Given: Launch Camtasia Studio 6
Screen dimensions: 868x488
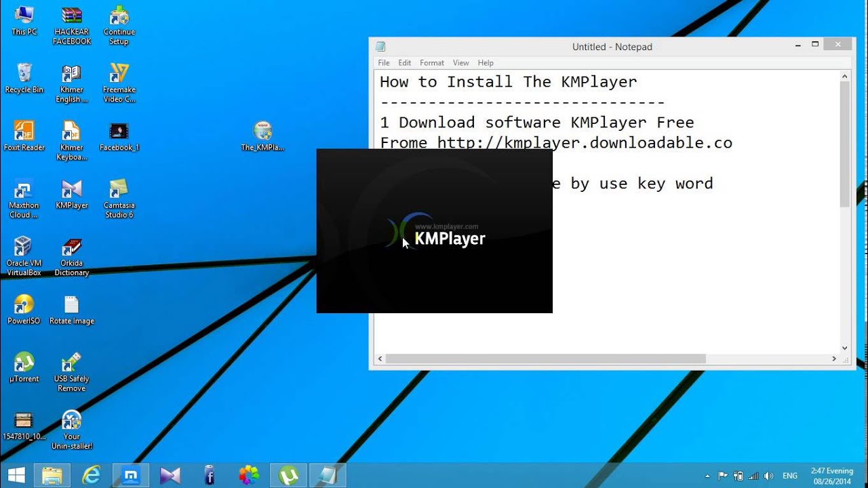Looking at the screenshot, I should [119, 199].
